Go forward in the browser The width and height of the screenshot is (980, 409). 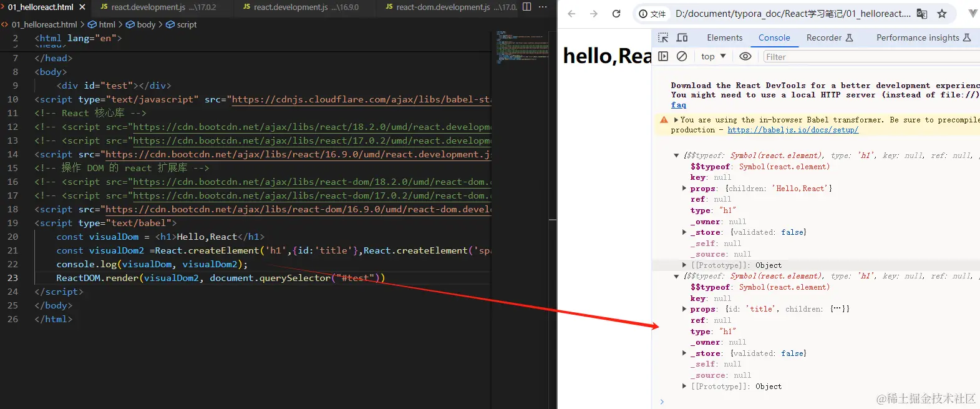point(594,13)
